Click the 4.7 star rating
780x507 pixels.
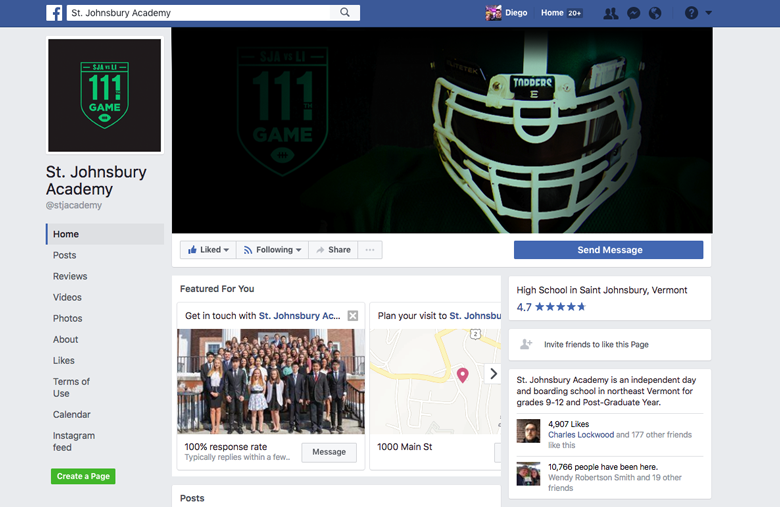(x=551, y=307)
